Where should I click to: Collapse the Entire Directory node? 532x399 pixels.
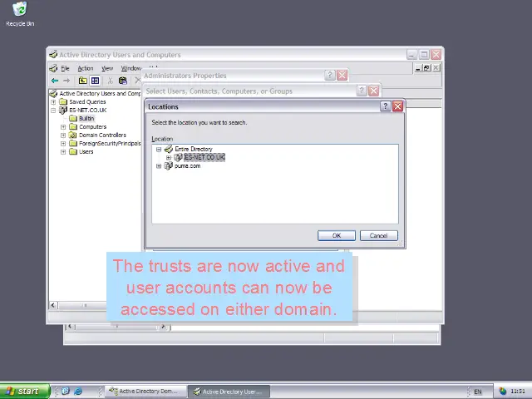(x=159, y=150)
